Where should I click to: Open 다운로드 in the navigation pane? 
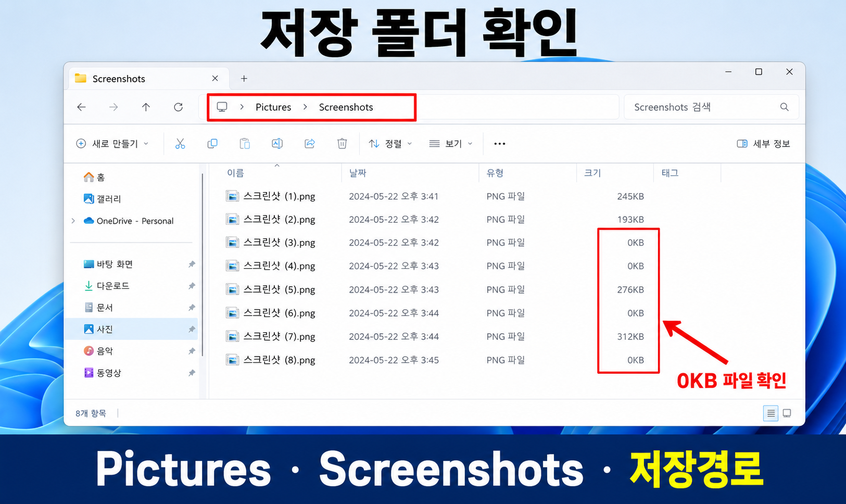tap(107, 286)
